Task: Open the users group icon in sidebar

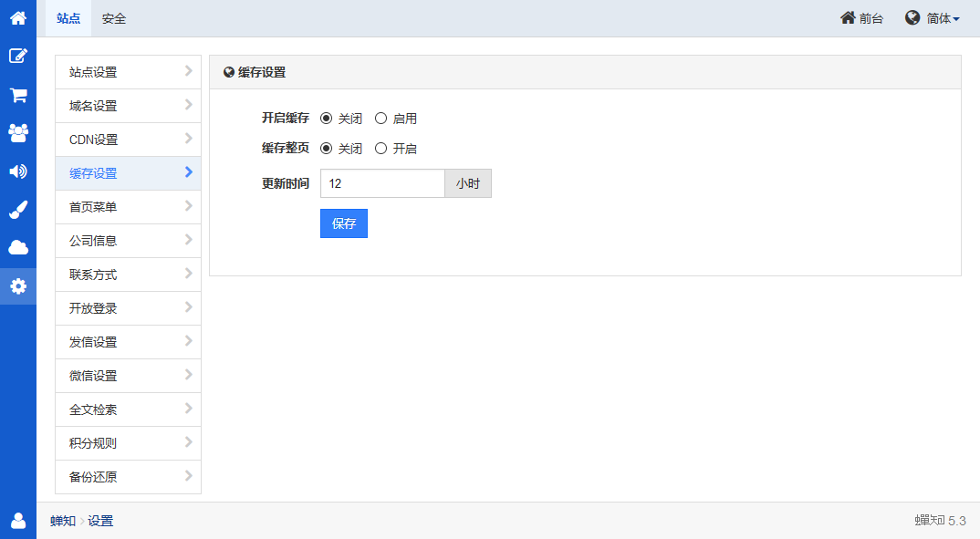Action: coord(18,133)
